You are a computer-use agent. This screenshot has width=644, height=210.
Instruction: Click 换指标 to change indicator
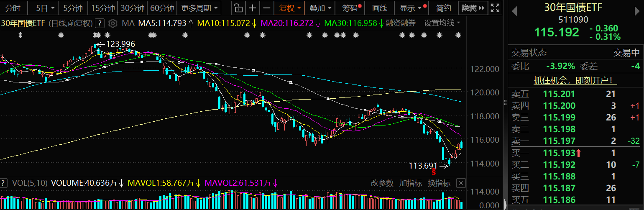439,183
